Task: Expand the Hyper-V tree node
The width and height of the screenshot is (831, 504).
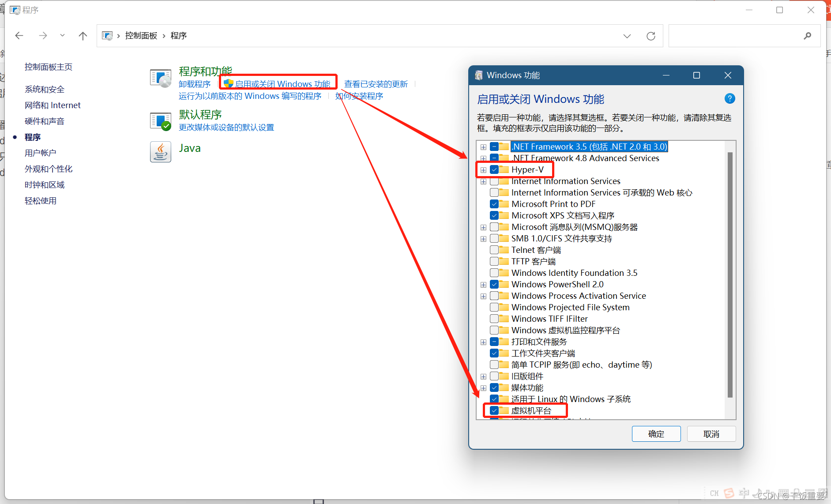Action: [x=483, y=170]
